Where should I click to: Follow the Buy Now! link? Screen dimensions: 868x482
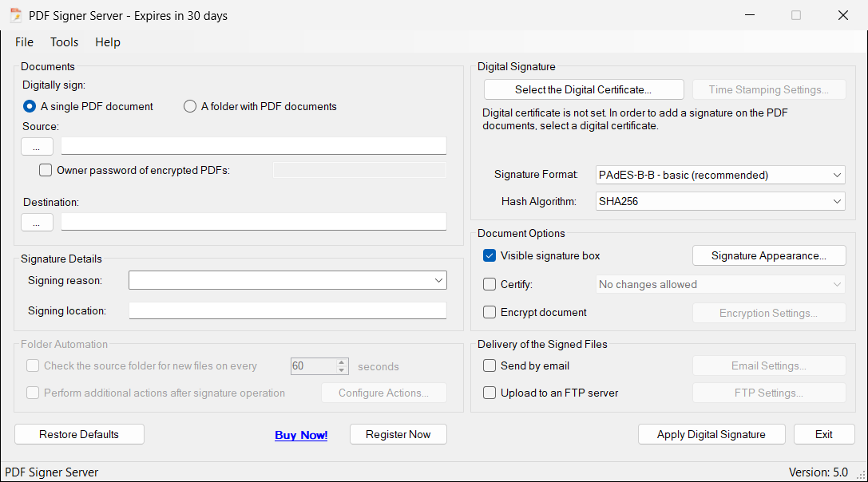point(301,435)
